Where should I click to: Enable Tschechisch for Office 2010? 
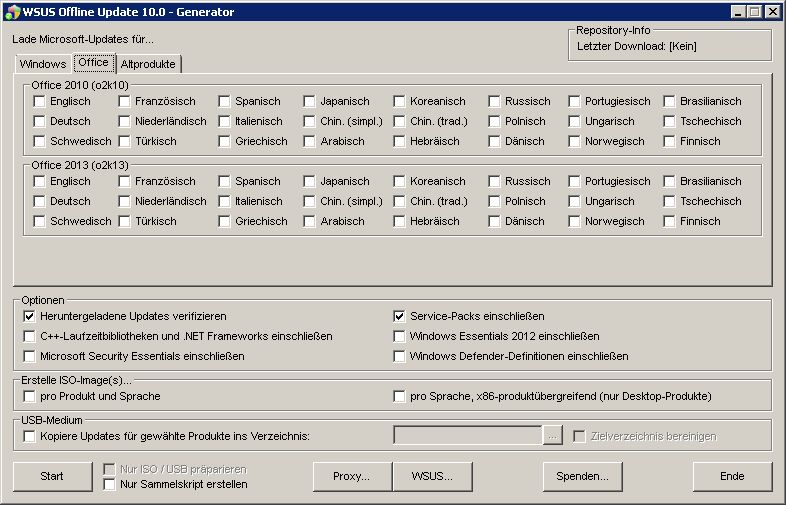coord(669,121)
